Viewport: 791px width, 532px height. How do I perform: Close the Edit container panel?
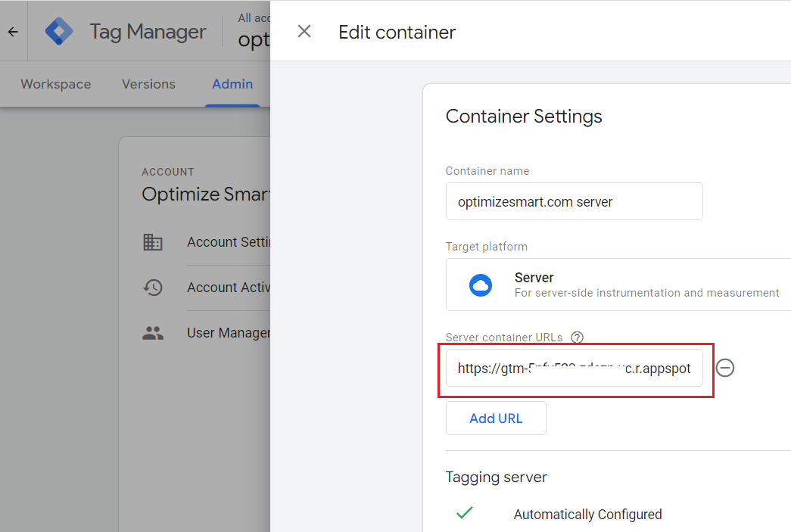point(304,31)
